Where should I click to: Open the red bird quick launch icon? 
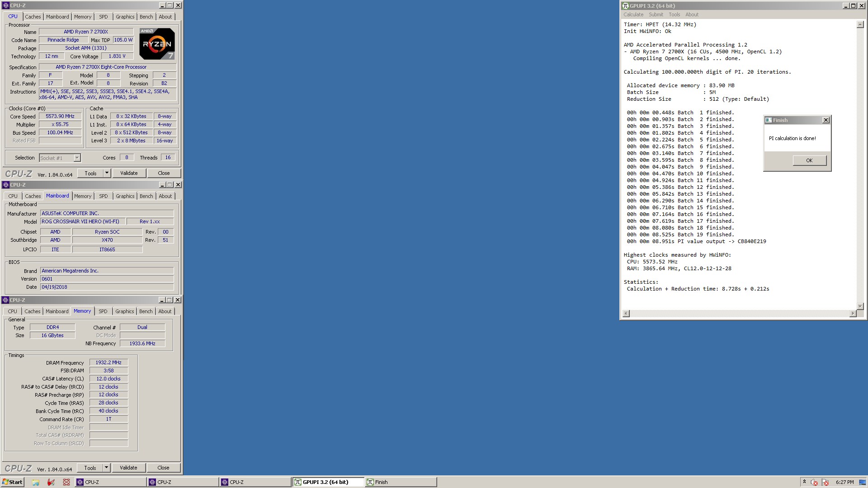pyautogui.click(x=51, y=482)
